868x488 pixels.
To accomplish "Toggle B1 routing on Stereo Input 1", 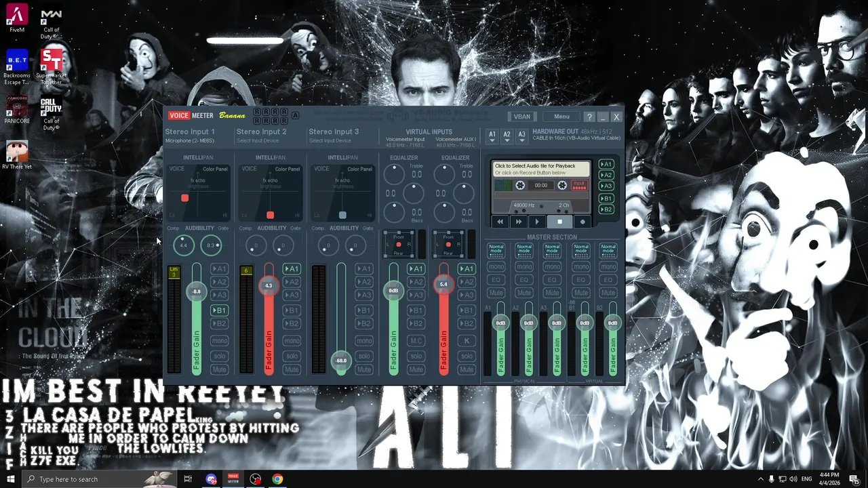I will click(x=219, y=310).
